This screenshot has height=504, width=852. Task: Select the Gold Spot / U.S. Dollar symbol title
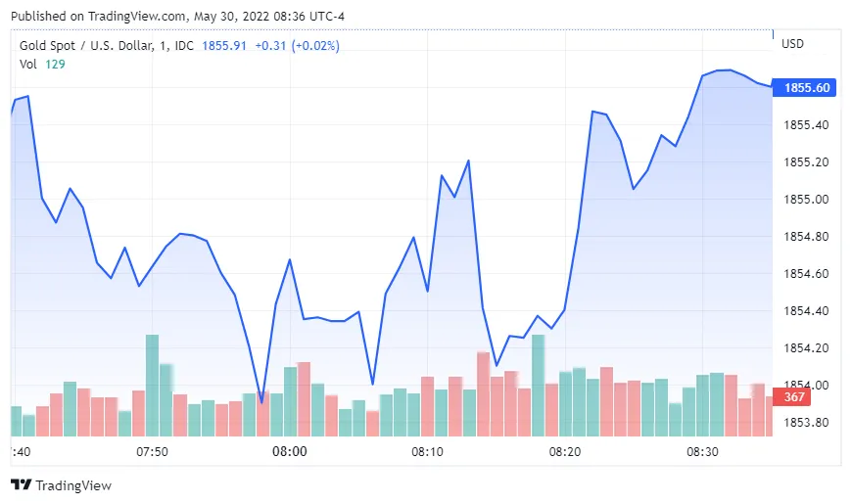[x=86, y=46]
